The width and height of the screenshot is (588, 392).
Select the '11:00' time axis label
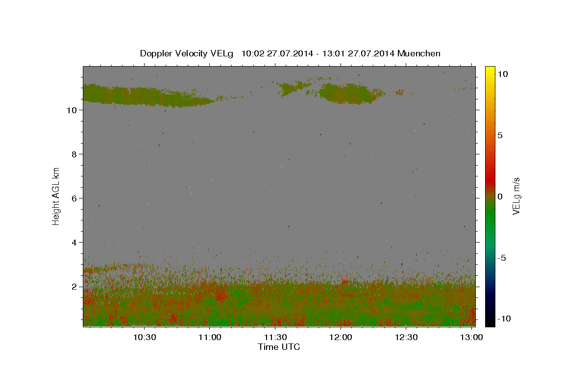(x=210, y=337)
